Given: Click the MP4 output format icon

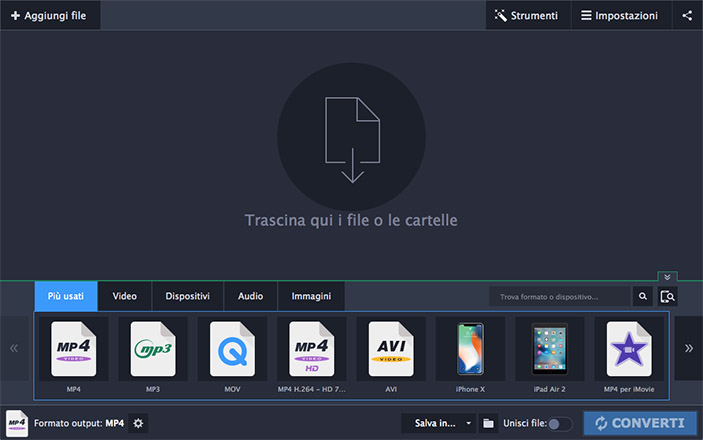Looking at the screenshot, I should (x=17, y=423).
